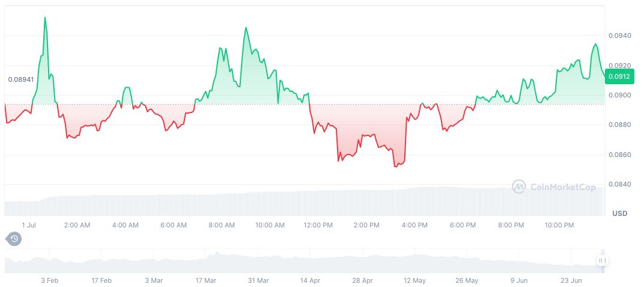Click the 4:00 PM time axis label
The width and height of the screenshot is (644, 287).
415,225
